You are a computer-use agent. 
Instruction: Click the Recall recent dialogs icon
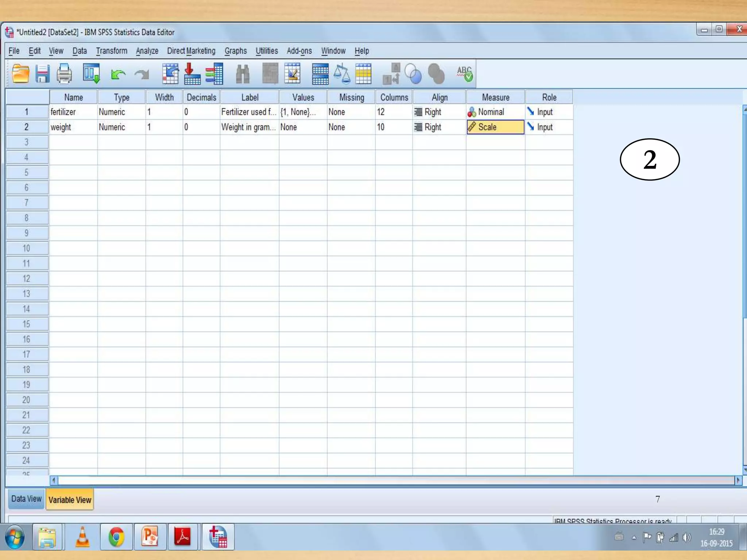(91, 74)
